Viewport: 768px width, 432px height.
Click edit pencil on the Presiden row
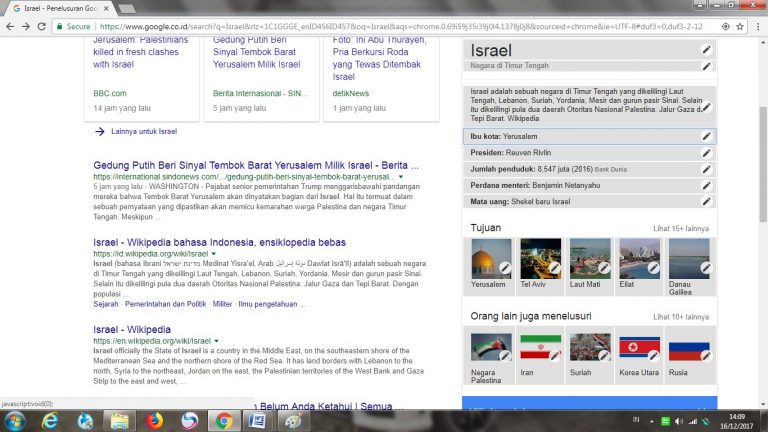706,153
